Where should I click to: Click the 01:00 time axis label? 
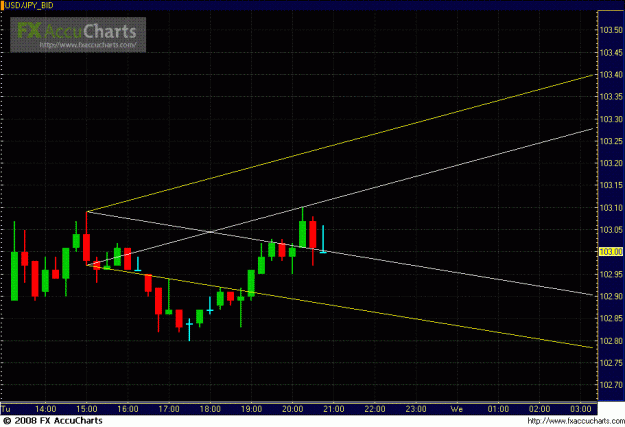tap(499, 409)
